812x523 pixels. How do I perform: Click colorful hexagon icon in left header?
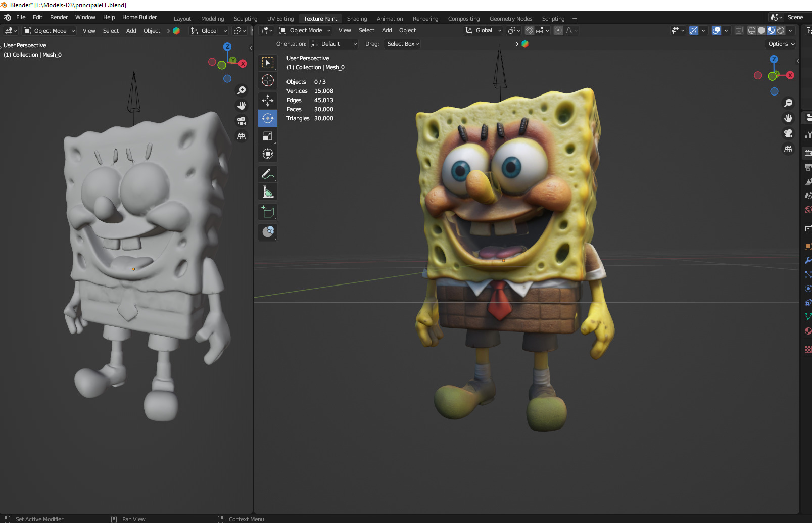point(176,31)
